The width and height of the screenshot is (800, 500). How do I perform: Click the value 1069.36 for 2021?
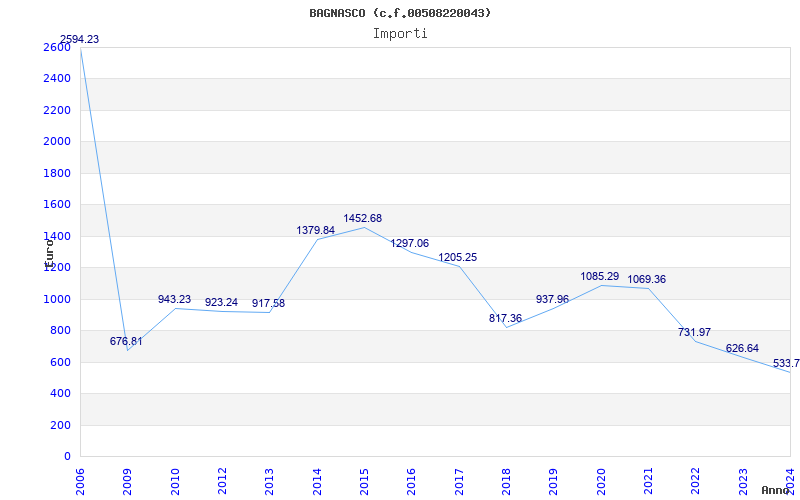[x=647, y=280]
